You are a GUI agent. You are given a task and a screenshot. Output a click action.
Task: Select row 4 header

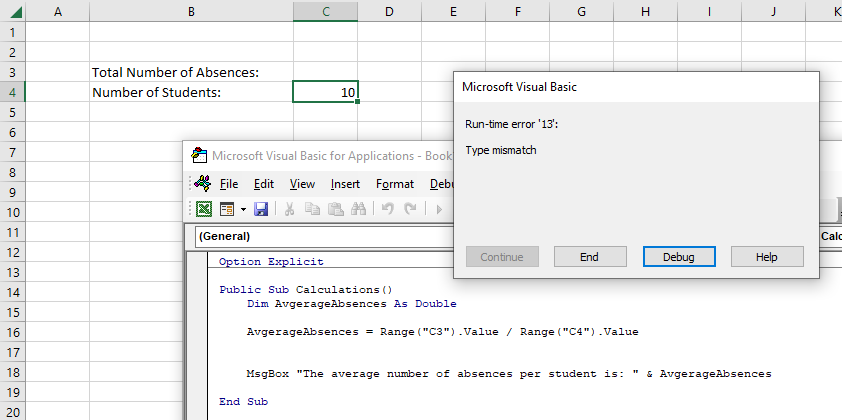(x=13, y=92)
